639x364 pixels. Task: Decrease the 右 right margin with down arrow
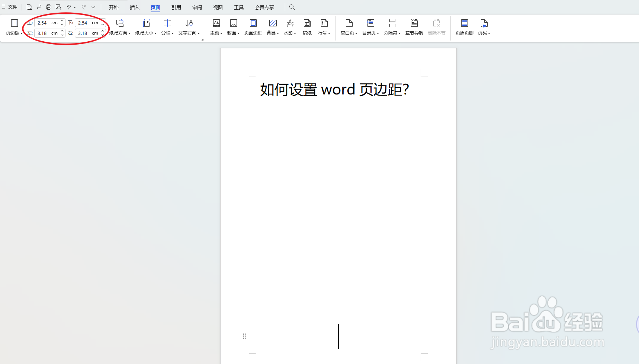pyautogui.click(x=103, y=35)
